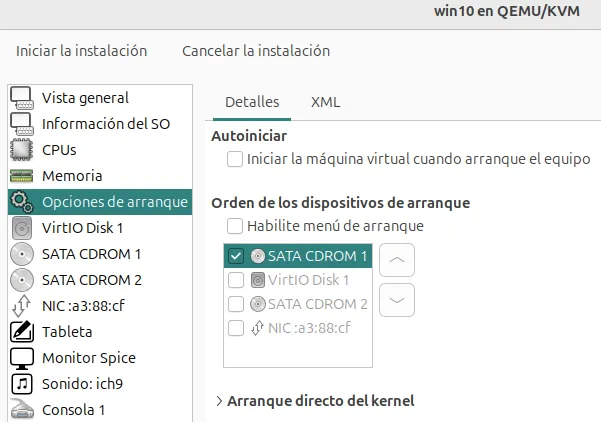Click the Vista general computer icon
601x422 pixels.
(22, 98)
